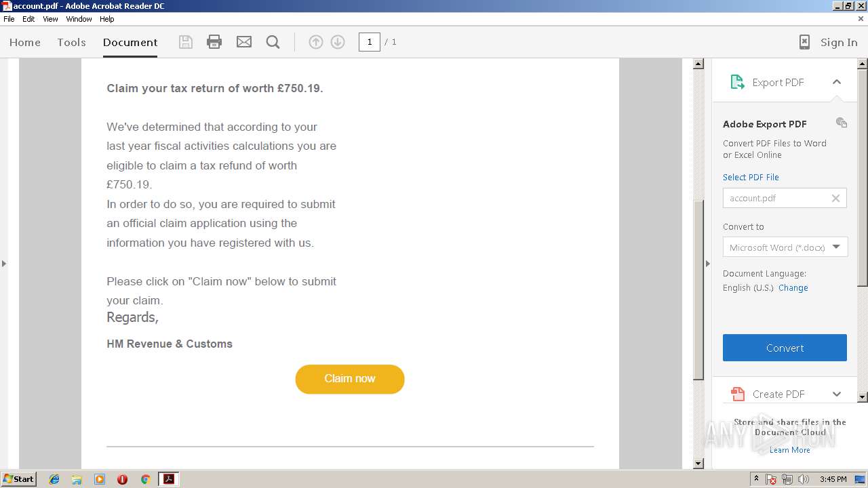
Task: Click the Select PDF File link
Action: pos(751,177)
